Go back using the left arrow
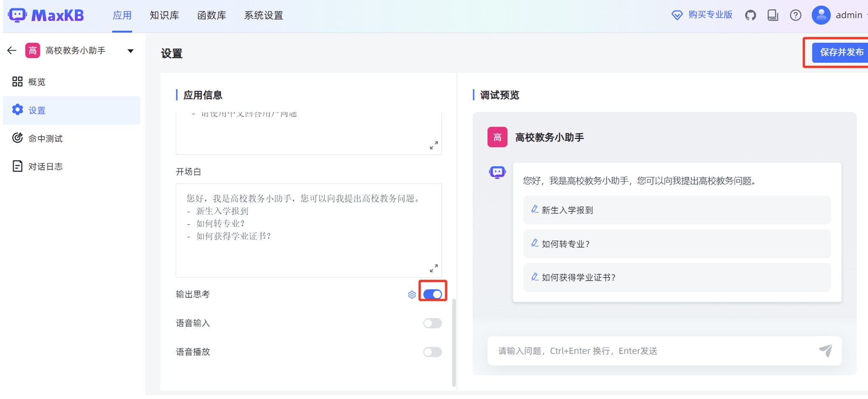The height and width of the screenshot is (399, 868). (x=12, y=51)
